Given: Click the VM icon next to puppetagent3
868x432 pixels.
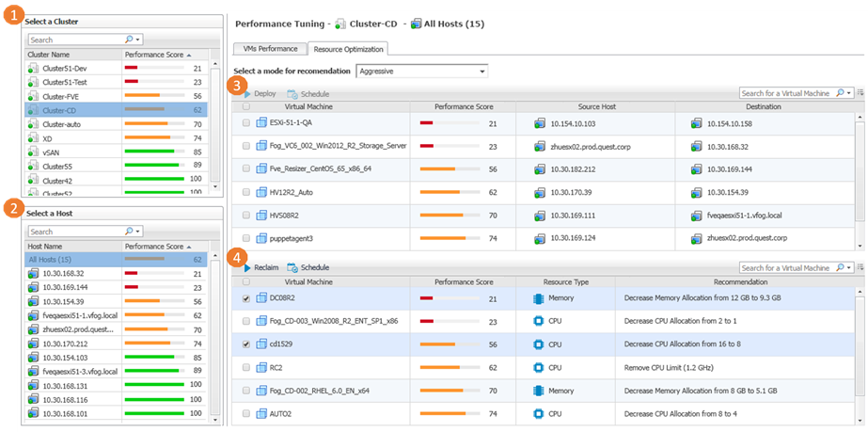Looking at the screenshot, I should [261, 238].
